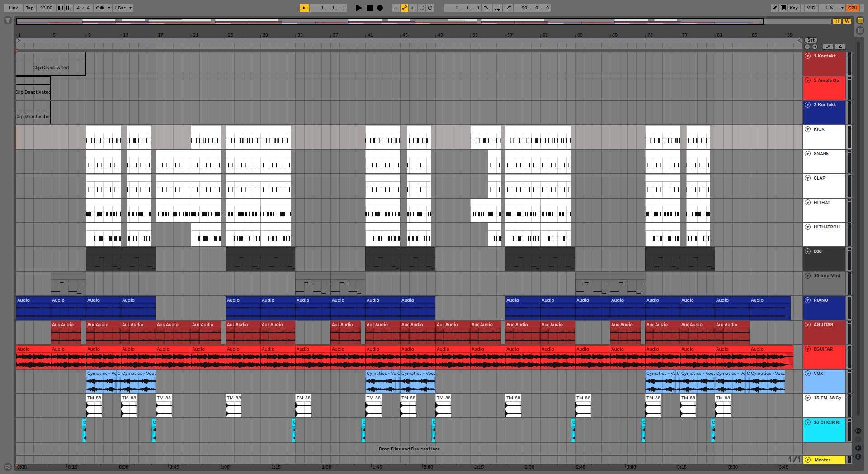This screenshot has height=474, width=868.
Task: Toggle Optimize Arrangement Height (H)
Action: tap(837, 21)
